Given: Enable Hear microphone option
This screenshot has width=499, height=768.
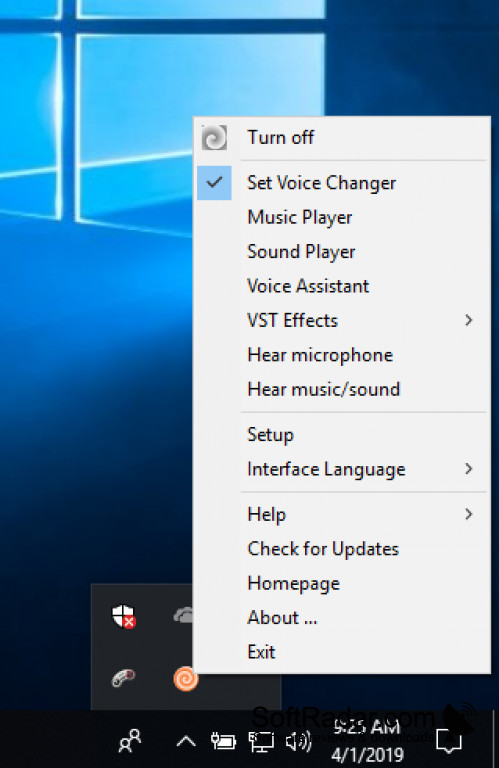Looking at the screenshot, I should pos(320,355).
